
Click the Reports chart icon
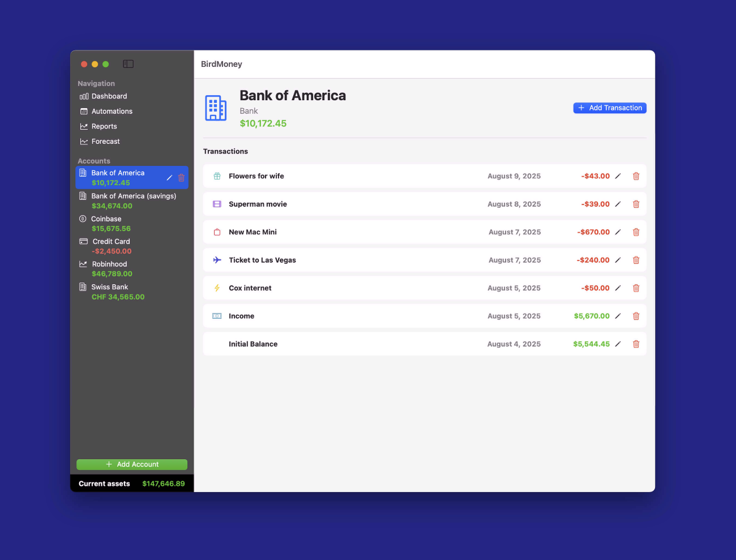click(x=84, y=126)
